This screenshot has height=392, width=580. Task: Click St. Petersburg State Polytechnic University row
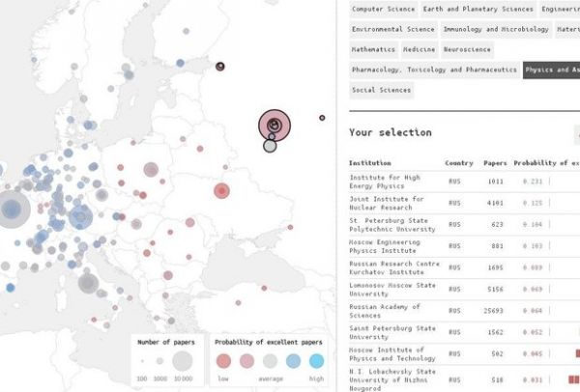pos(464,225)
